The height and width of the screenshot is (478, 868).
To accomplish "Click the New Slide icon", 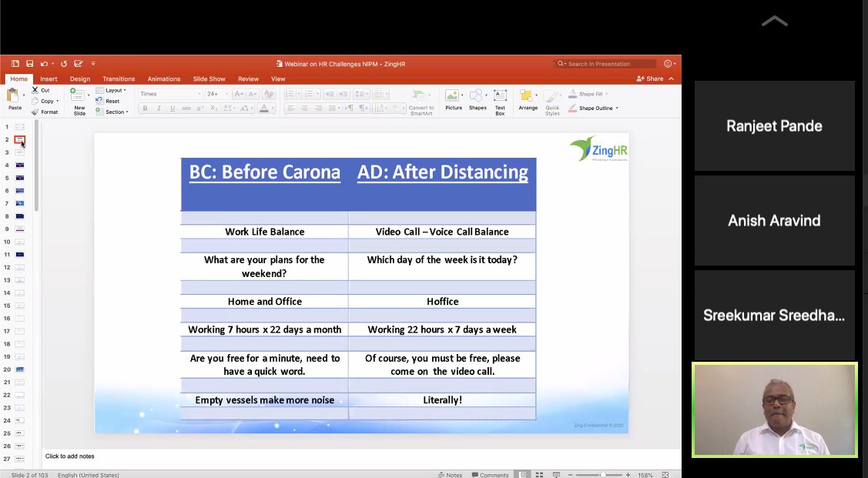I will pos(77,95).
